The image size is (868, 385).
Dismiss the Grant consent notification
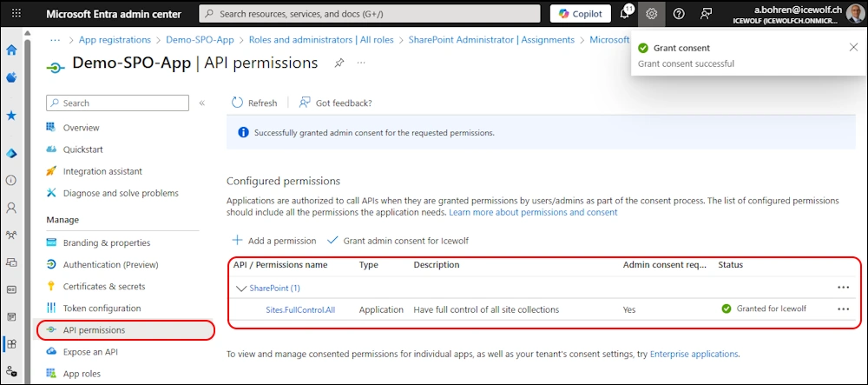(x=852, y=48)
